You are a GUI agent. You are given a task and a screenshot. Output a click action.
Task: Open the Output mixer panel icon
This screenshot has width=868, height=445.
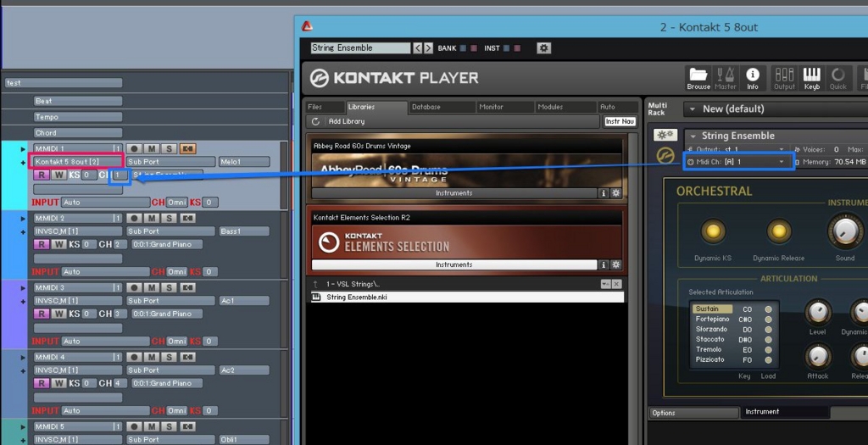tap(784, 76)
